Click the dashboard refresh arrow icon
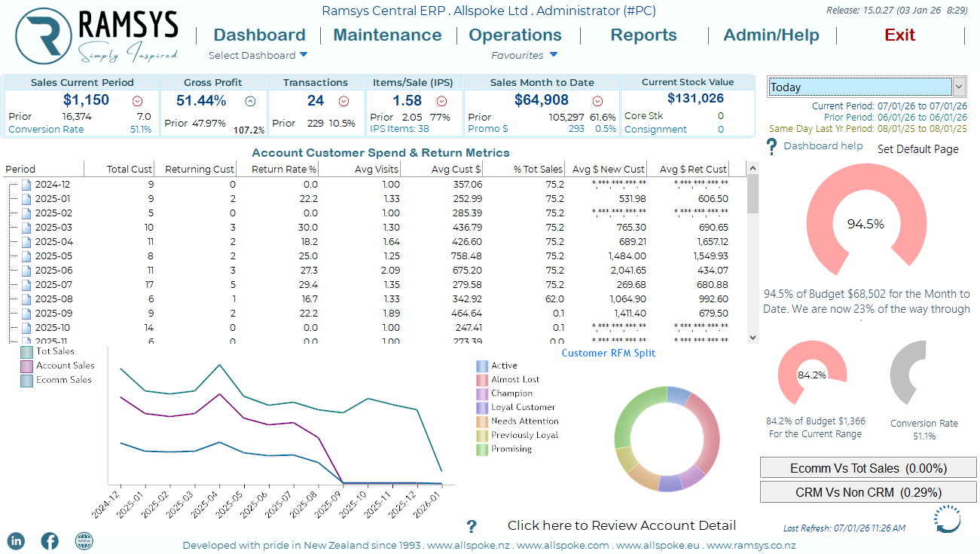This screenshot has height=554, width=980. point(947,519)
